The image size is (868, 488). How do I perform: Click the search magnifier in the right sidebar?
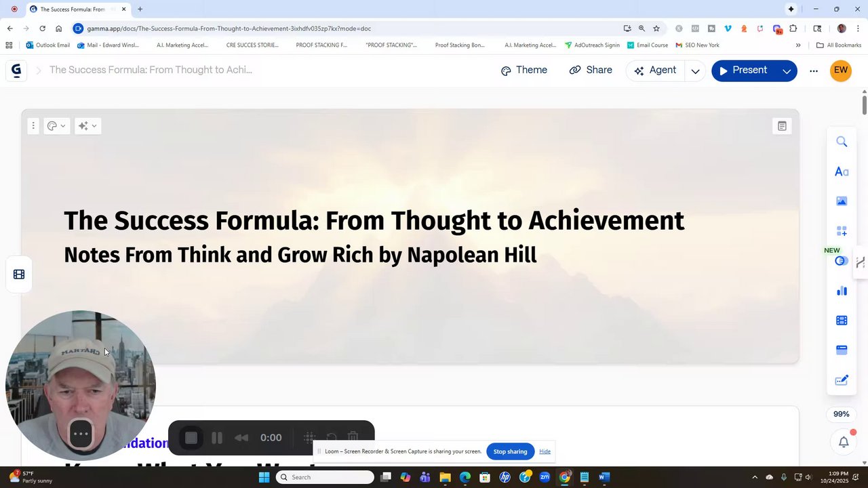[842, 142]
